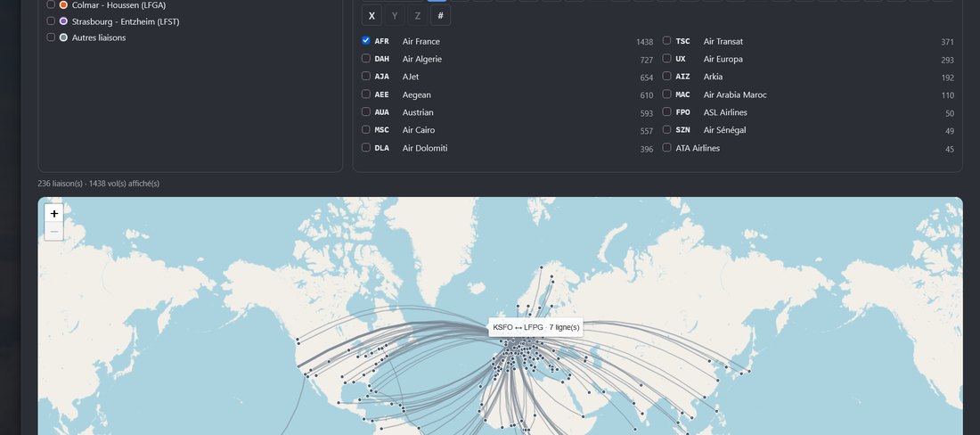Click the orange Colmar color dot
The height and width of the screenshot is (435, 980).
pyautogui.click(x=64, y=4)
